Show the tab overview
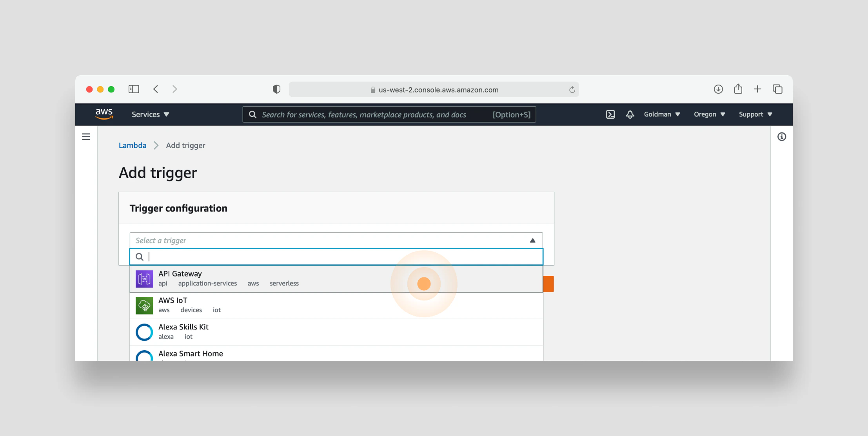Viewport: 868px width, 436px height. point(777,89)
